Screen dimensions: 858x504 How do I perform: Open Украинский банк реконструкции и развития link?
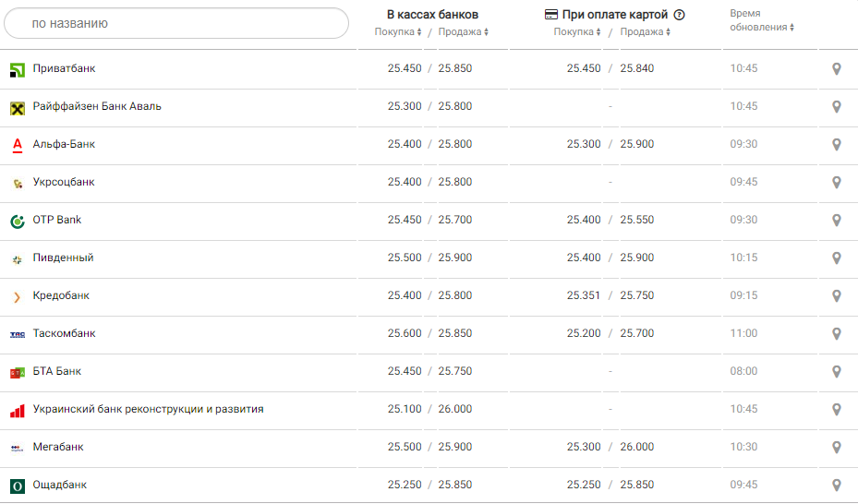148,409
